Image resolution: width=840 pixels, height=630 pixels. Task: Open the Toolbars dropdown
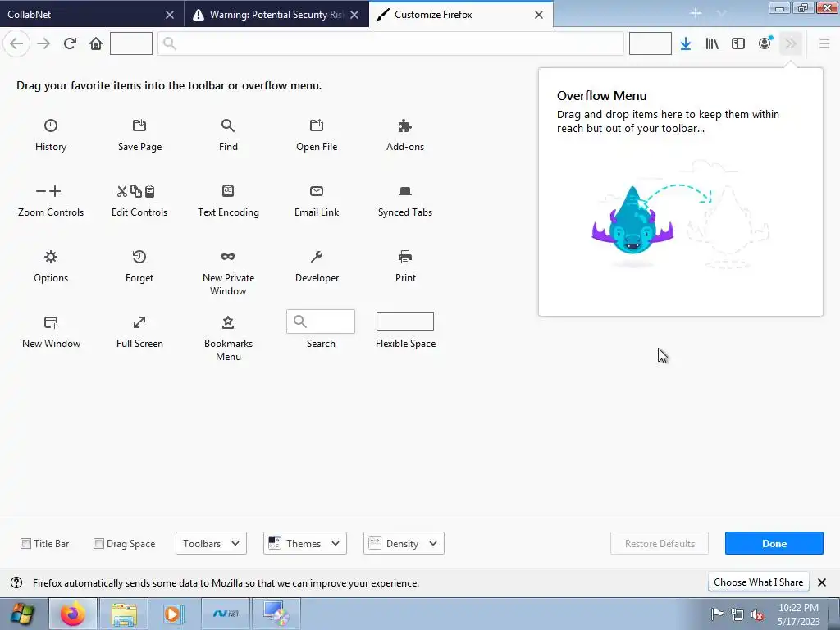click(211, 543)
